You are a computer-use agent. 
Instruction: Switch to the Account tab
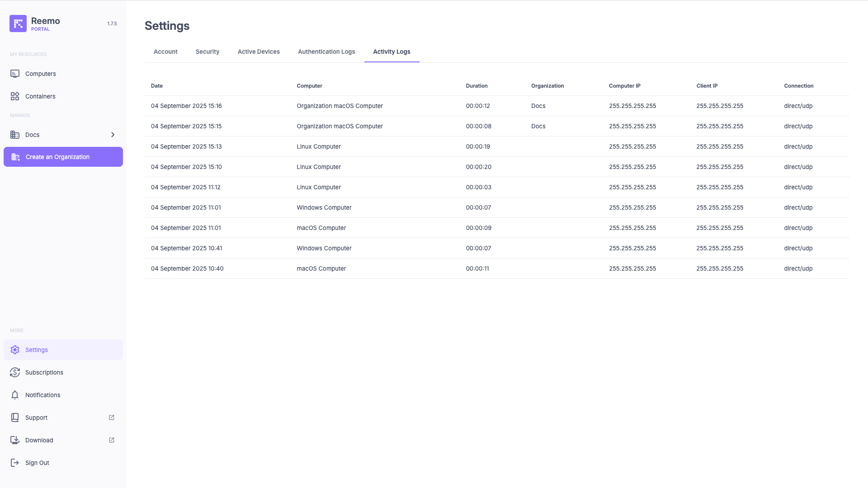pyautogui.click(x=165, y=52)
